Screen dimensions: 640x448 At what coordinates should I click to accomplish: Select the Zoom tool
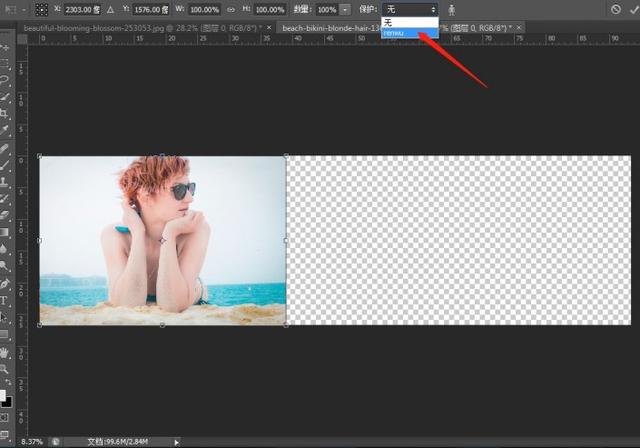click(5, 369)
